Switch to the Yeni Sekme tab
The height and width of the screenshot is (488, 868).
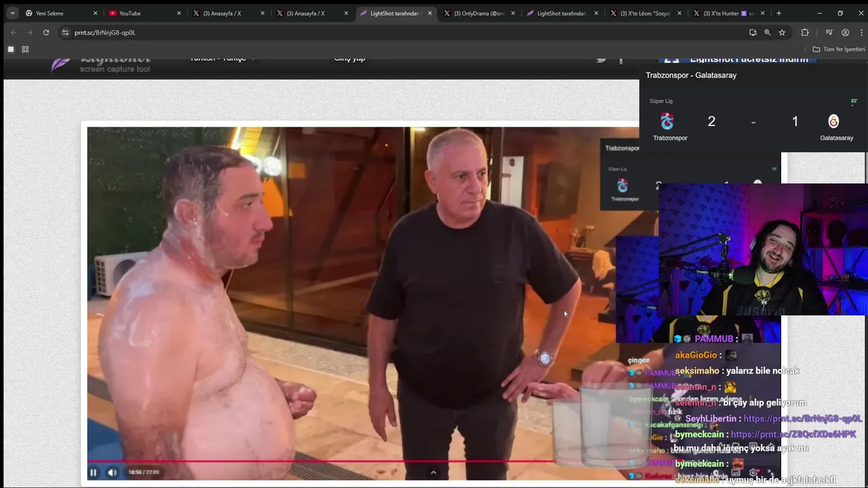(x=61, y=13)
